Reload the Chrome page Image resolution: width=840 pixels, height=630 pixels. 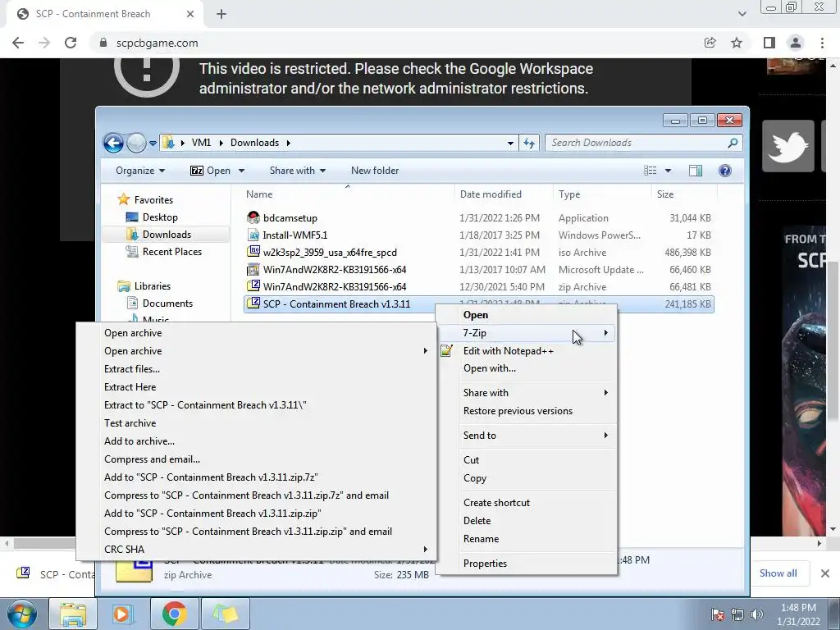click(x=71, y=43)
